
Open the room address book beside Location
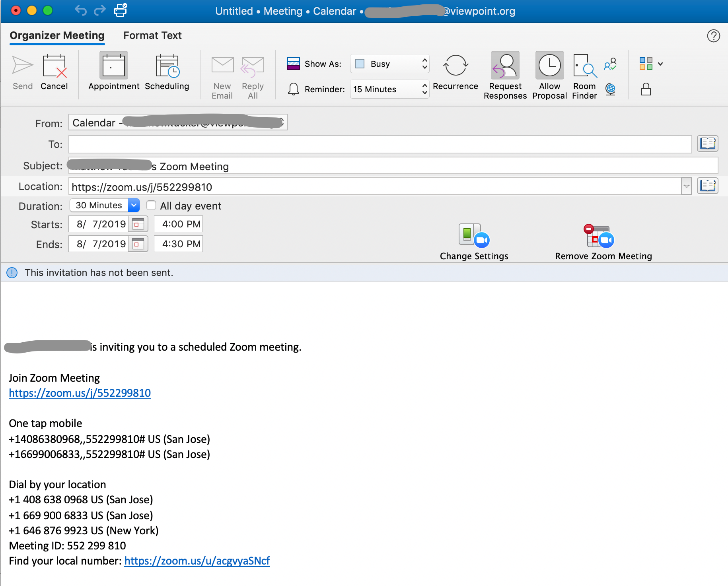click(708, 186)
